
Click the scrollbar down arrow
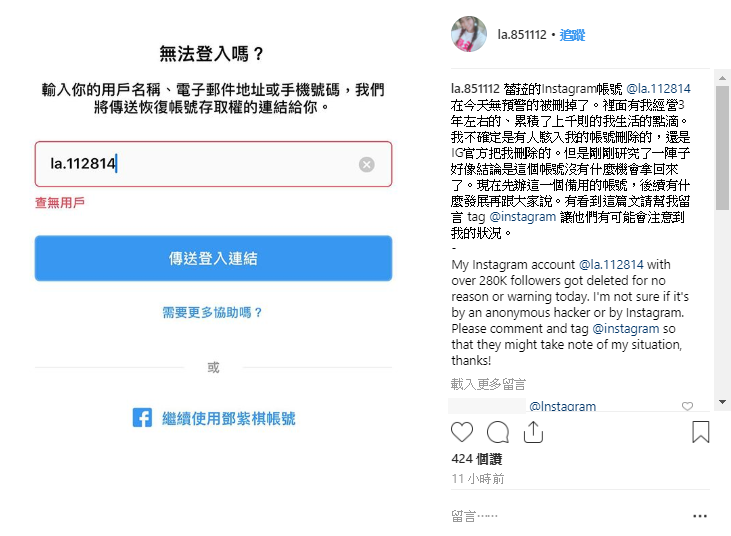(722, 402)
